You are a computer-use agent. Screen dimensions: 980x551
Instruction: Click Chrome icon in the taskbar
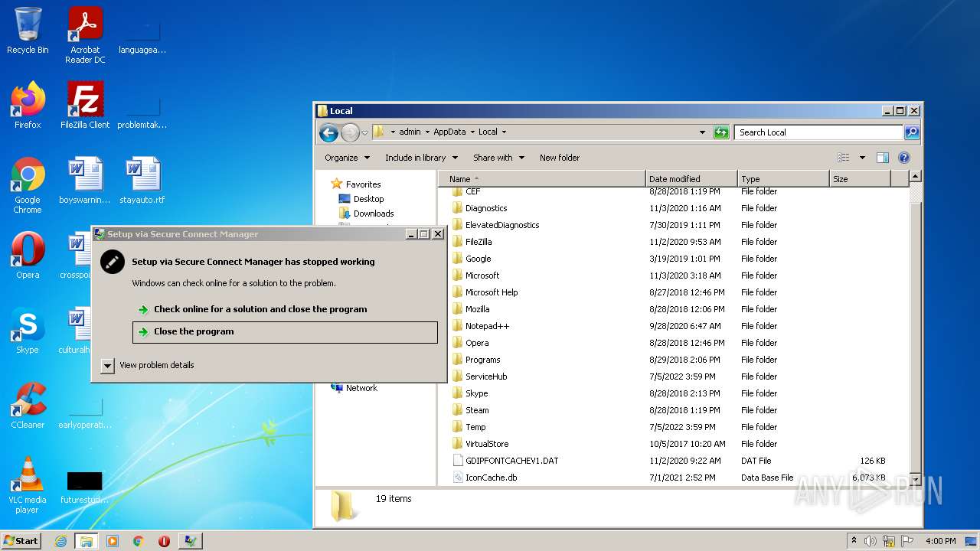click(x=139, y=541)
